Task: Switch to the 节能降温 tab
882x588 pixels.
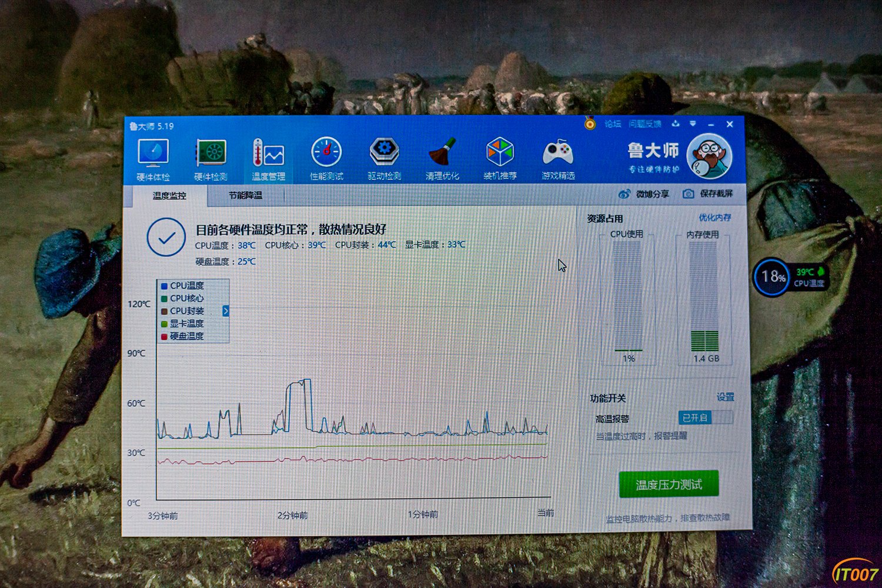Action: click(x=246, y=195)
